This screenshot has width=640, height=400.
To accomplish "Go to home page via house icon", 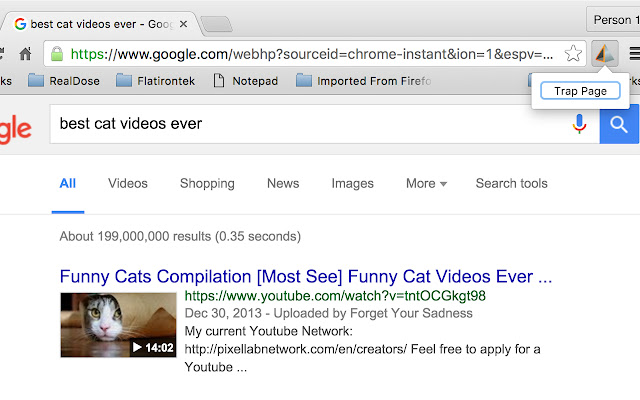I will pyautogui.click(x=25, y=53).
